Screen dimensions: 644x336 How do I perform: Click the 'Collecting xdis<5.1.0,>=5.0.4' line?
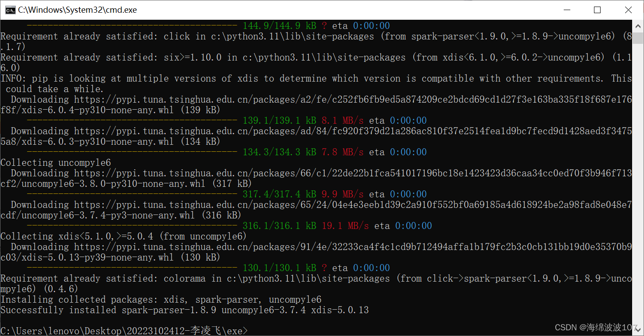click(124, 236)
